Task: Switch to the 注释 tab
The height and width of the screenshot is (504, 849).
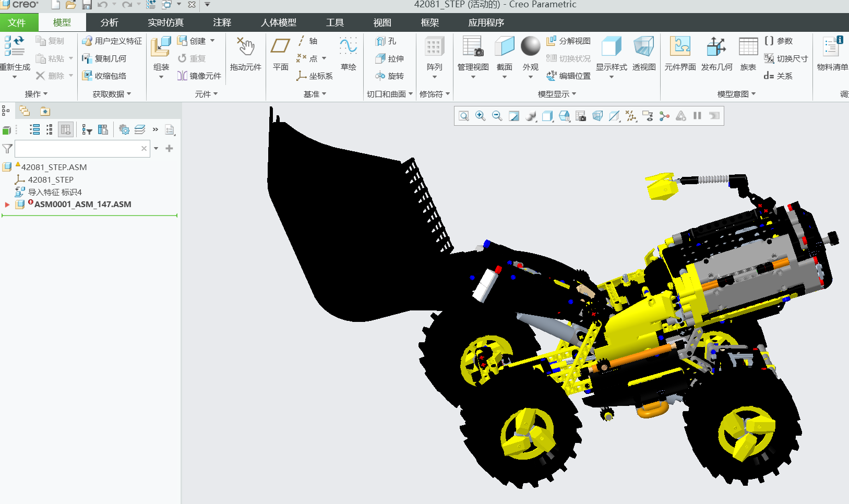Action: [x=222, y=22]
